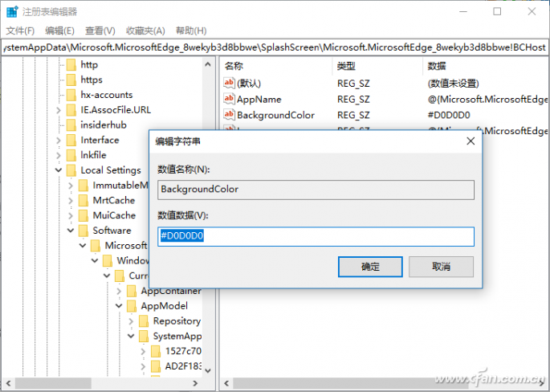Click the AppModel folder icon
This screenshot has height=392, width=550.
[x=132, y=306]
